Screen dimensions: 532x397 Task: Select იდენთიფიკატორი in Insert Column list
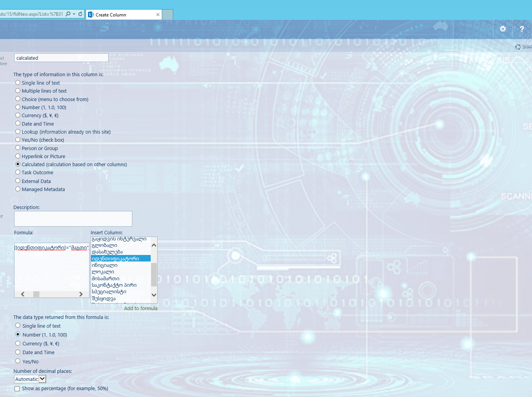click(x=120, y=258)
